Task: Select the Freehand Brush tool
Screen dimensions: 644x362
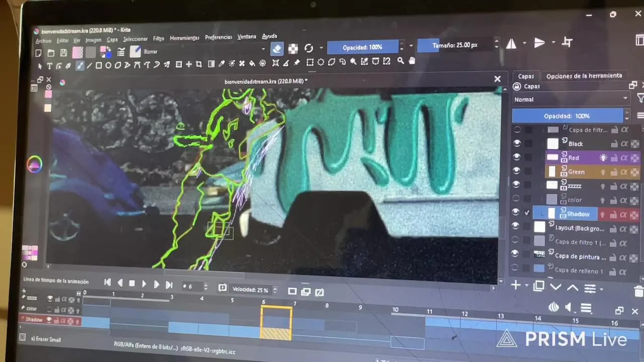Action: point(80,65)
